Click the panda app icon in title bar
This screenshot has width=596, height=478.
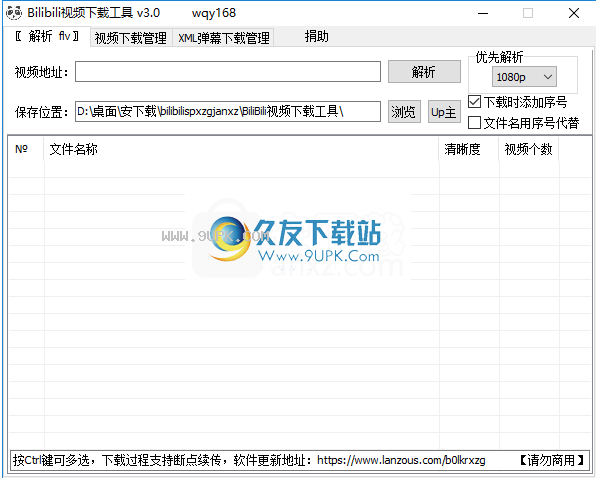(x=14, y=13)
